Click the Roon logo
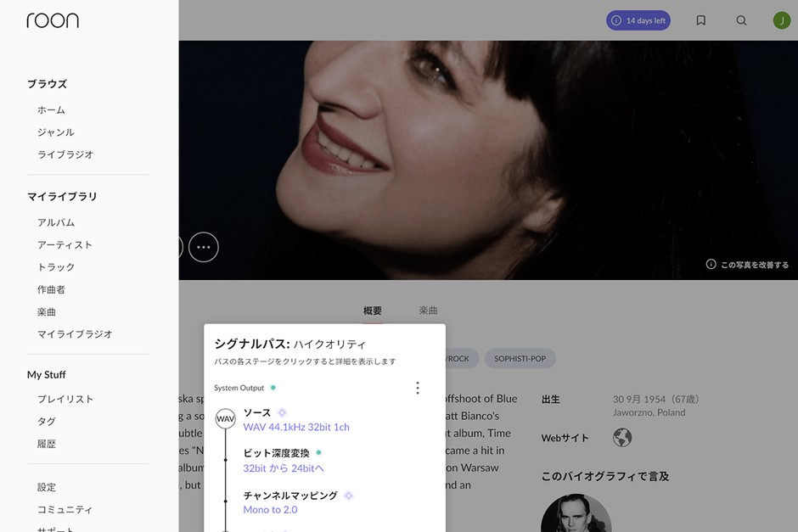The image size is (798, 532). click(53, 20)
